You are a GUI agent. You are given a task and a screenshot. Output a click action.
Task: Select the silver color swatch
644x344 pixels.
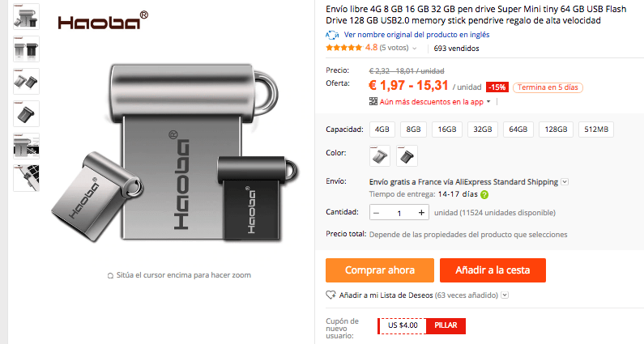pos(379,156)
